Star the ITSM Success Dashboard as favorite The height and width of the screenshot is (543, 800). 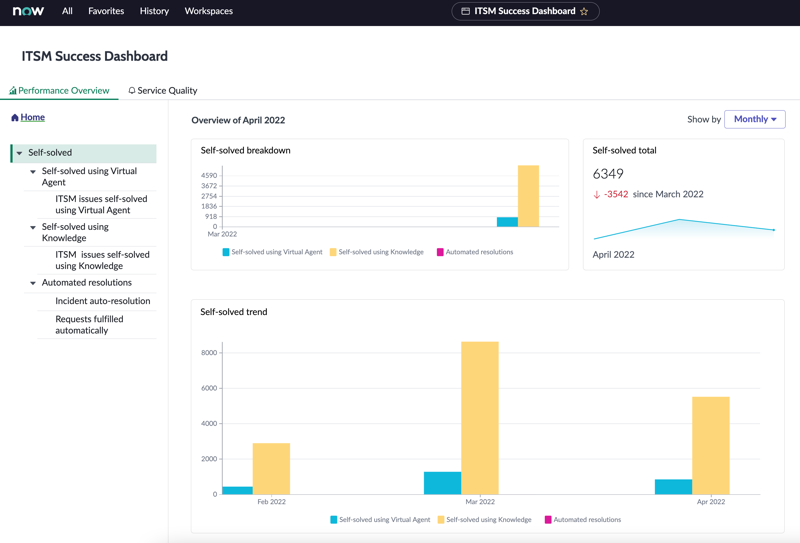[584, 11]
